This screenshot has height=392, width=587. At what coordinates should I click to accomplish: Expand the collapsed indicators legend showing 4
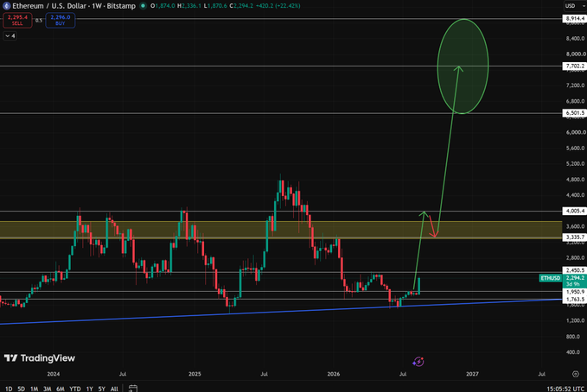coord(10,36)
